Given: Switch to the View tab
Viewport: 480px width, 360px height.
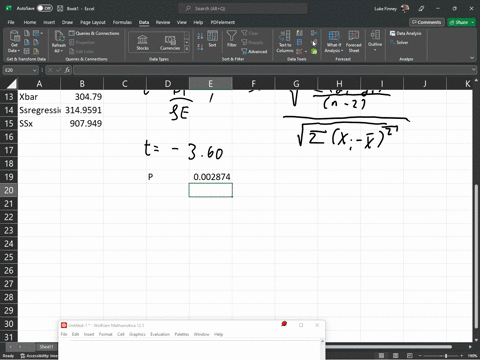Looking at the screenshot, I should pyautogui.click(x=182, y=22).
